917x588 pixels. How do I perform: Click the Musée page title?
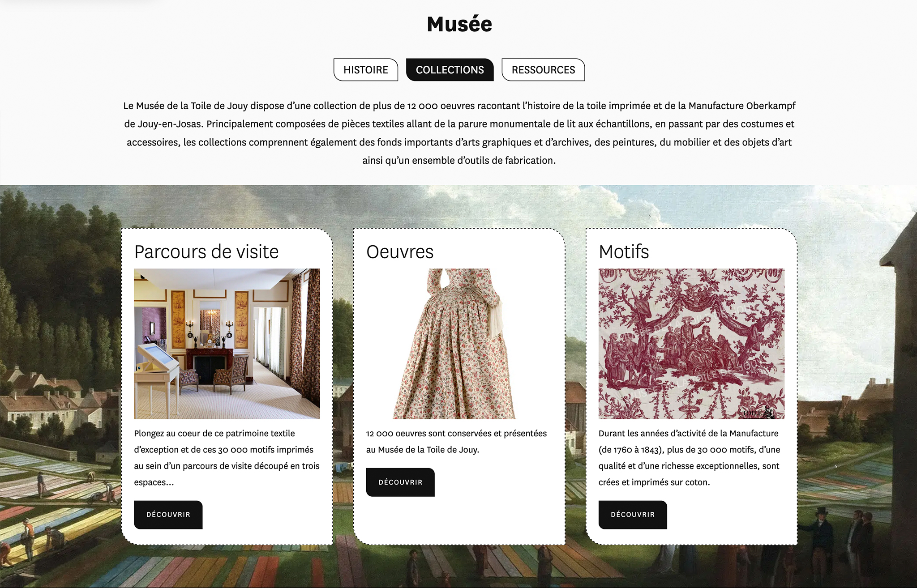[x=458, y=24]
